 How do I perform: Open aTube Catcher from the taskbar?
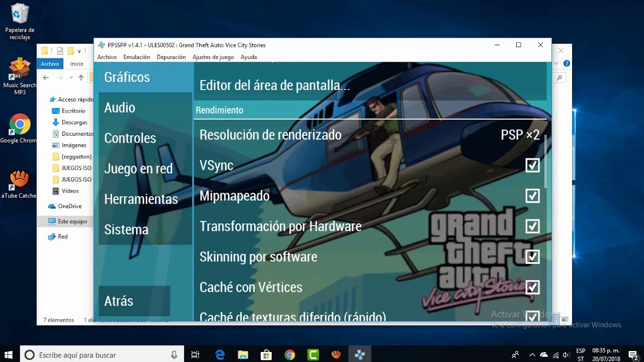tap(336, 354)
